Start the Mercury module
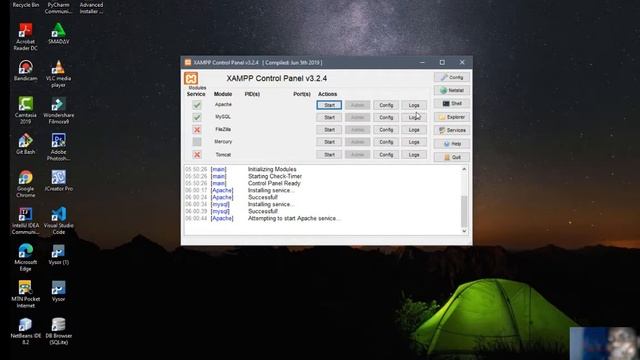The width and height of the screenshot is (640, 360). [x=329, y=142]
